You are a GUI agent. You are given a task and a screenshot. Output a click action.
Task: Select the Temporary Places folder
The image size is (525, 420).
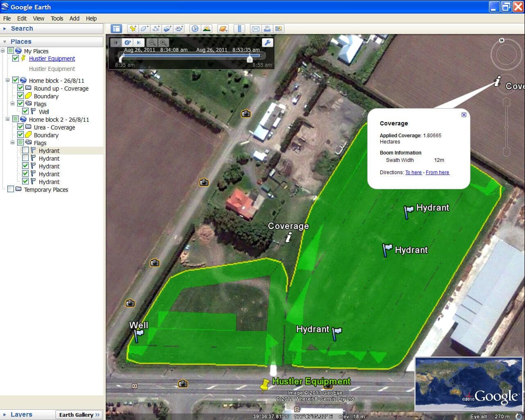pyautogui.click(x=46, y=190)
